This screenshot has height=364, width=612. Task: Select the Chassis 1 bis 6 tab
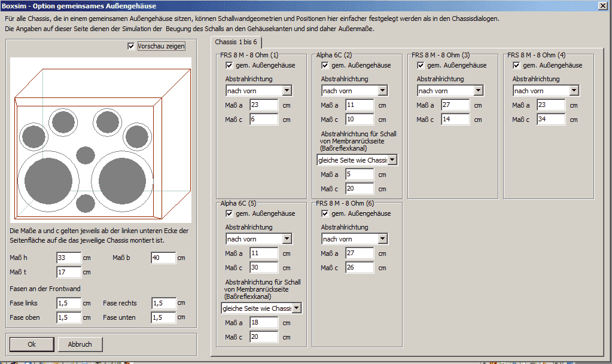236,42
